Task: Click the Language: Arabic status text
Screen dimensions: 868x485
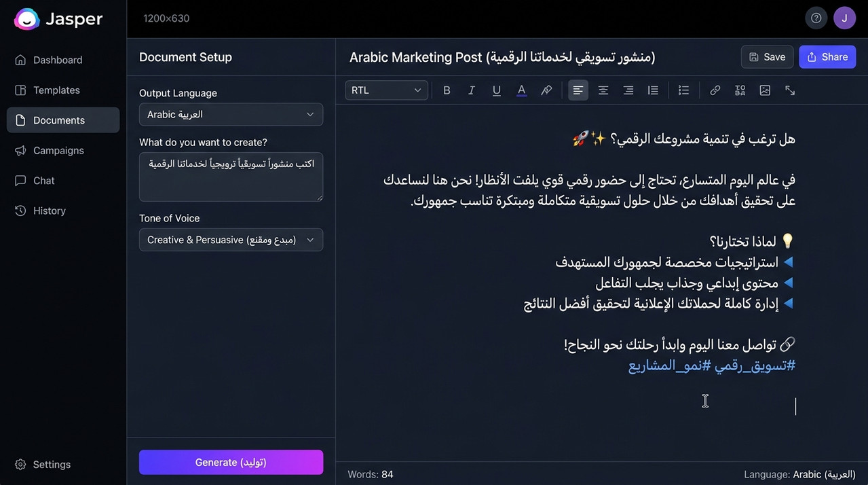Action: coord(799,474)
